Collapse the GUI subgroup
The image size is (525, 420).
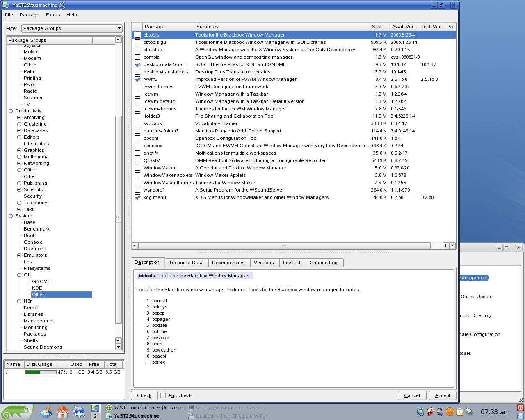(x=19, y=275)
